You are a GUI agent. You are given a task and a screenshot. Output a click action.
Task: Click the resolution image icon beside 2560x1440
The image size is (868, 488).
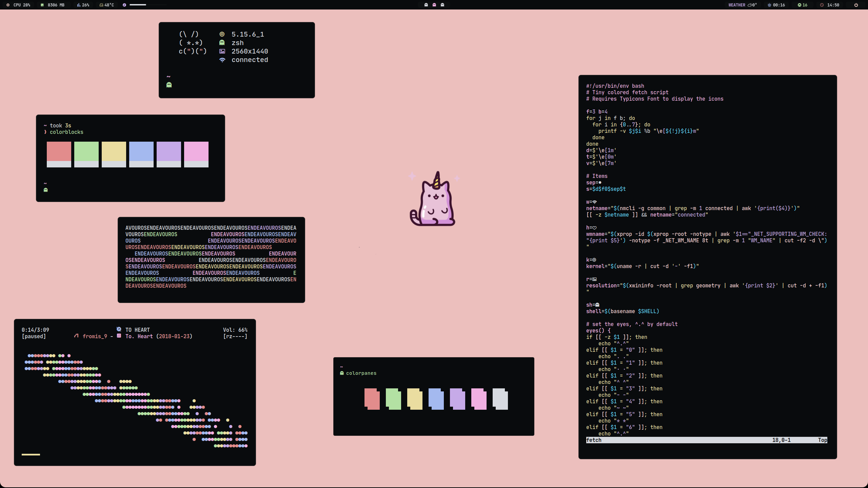[x=222, y=51]
